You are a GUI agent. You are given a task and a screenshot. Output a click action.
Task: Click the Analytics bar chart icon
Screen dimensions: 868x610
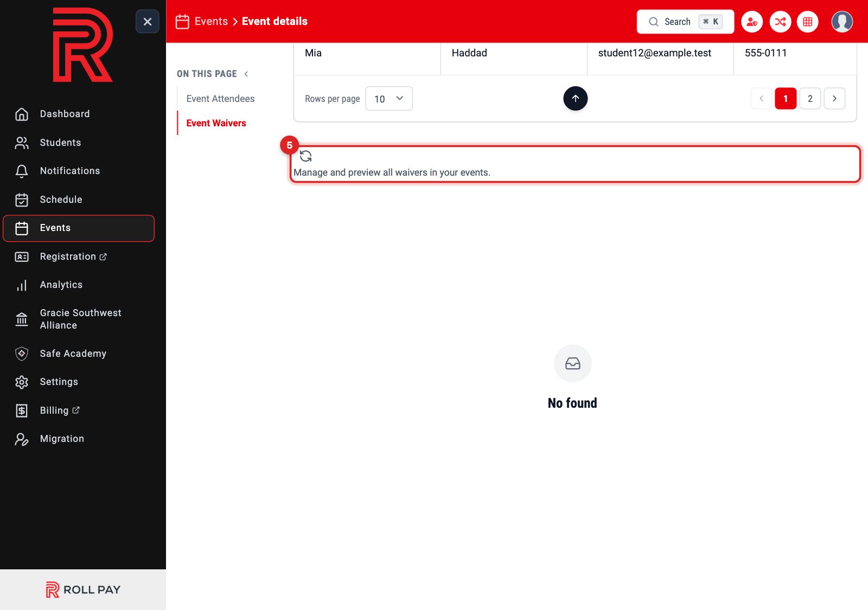(22, 285)
